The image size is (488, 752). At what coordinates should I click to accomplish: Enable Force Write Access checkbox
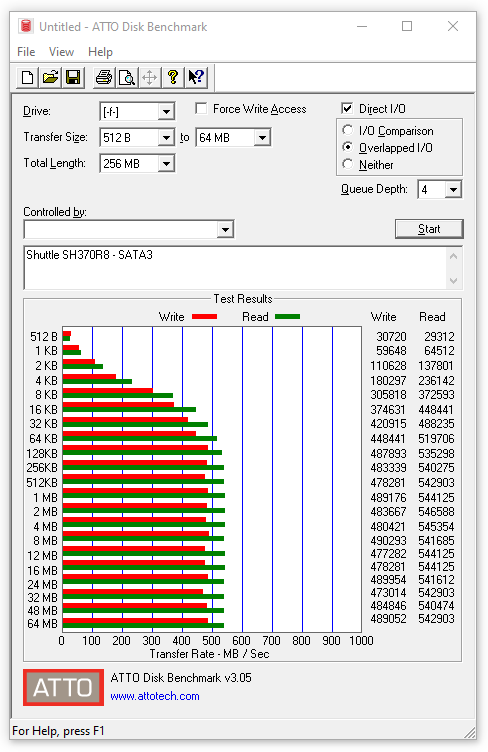click(x=201, y=109)
